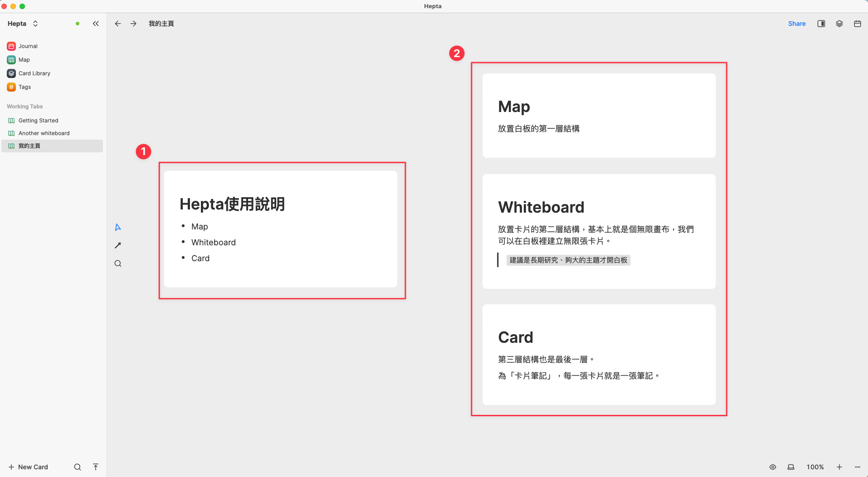Open canvas search with magnifier icon

coord(117,263)
